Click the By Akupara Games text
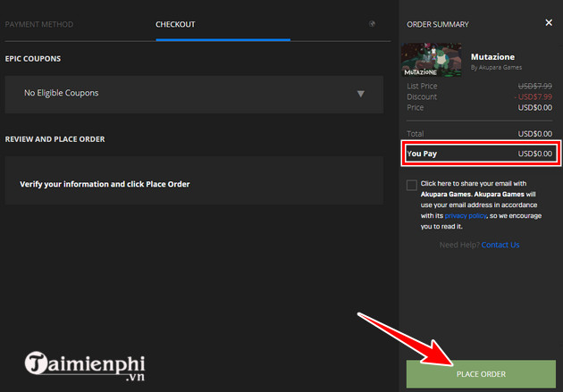The image size is (563, 392). coord(496,68)
